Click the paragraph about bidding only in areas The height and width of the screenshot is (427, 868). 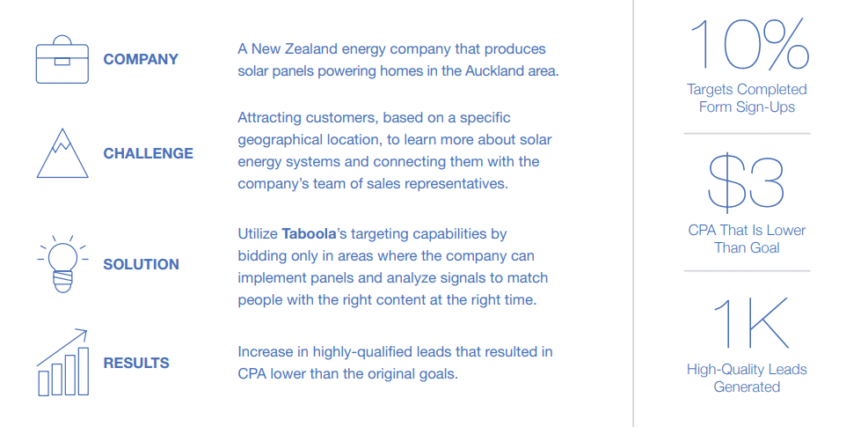pyautogui.click(x=392, y=268)
